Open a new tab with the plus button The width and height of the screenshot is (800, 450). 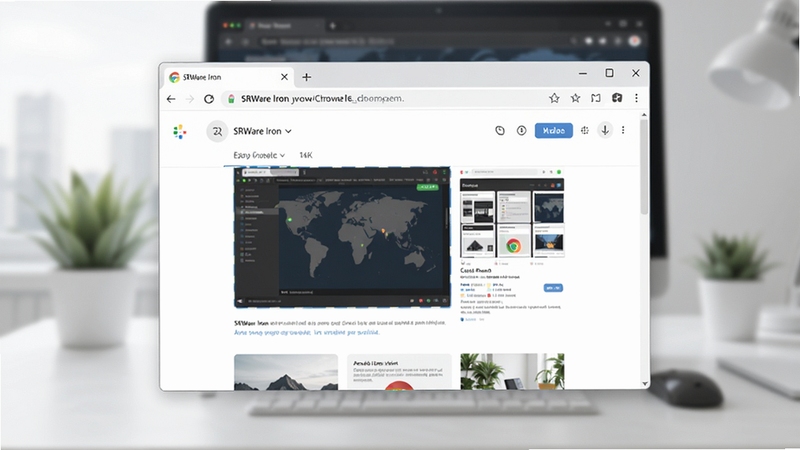307,77
